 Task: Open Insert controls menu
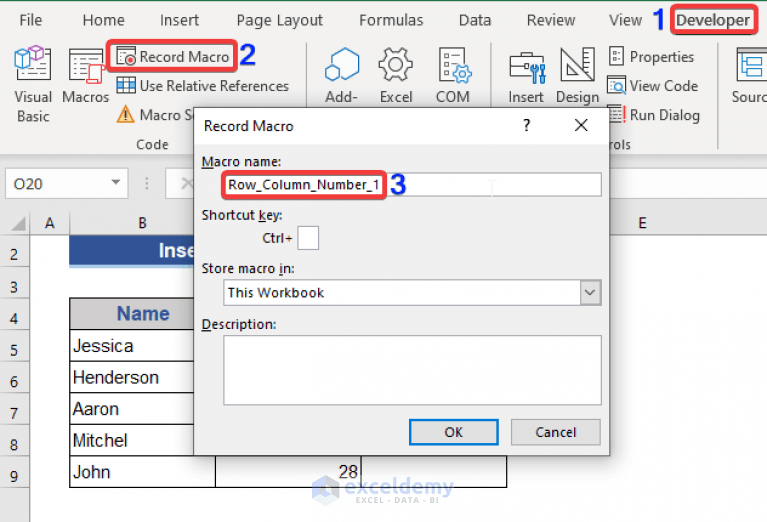pos(526,76)
